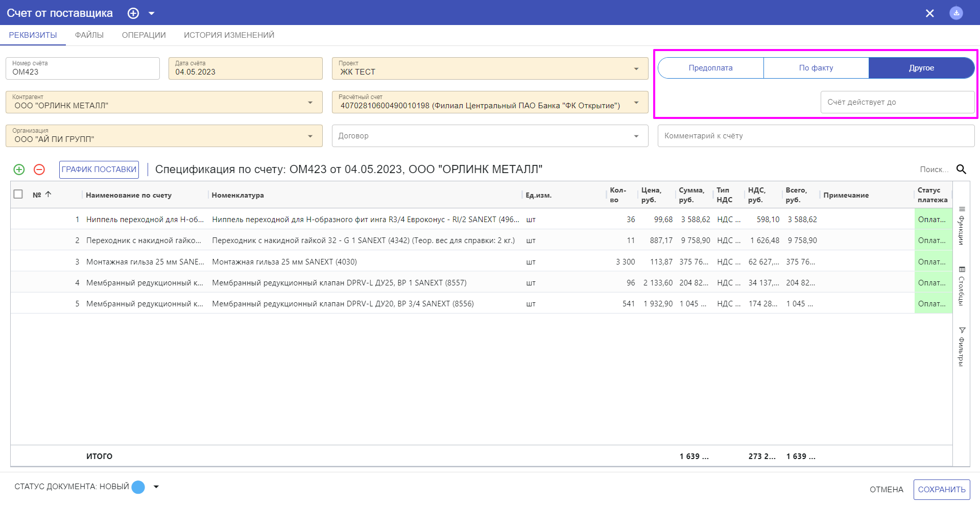Sort by Наименование по счету column
The width and height of the screenshot is (980, 505).
tap(129, 195)
